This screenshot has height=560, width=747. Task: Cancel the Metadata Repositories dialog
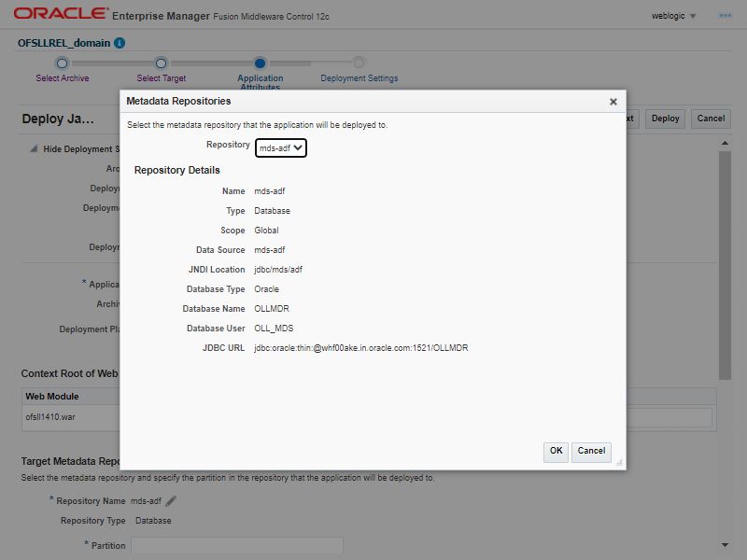[591, 451]
